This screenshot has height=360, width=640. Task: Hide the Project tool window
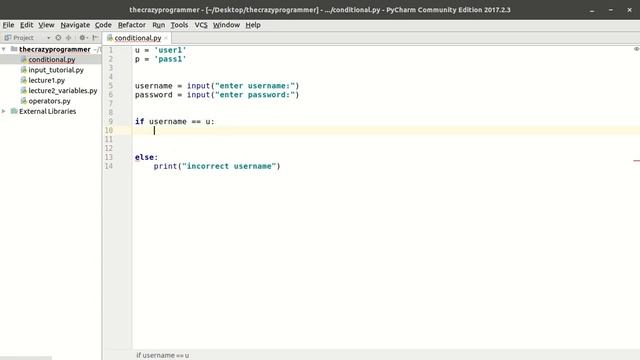[x=95, y=38]
